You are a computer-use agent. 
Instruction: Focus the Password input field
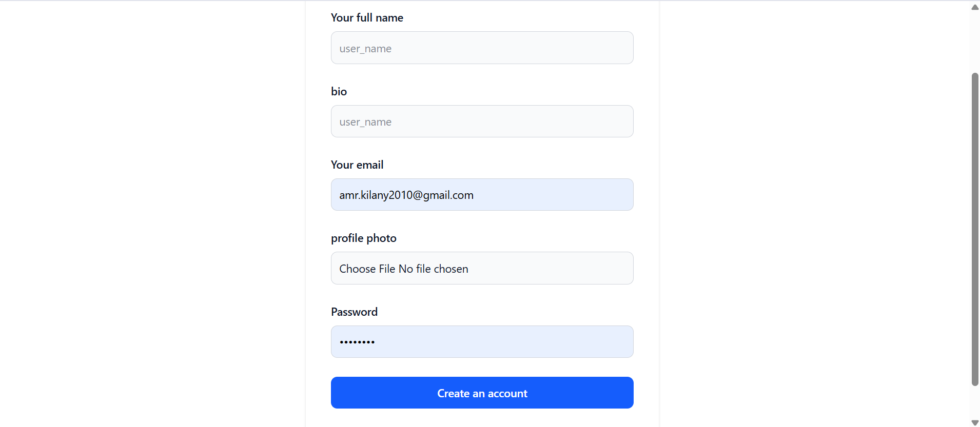point(482,342)
